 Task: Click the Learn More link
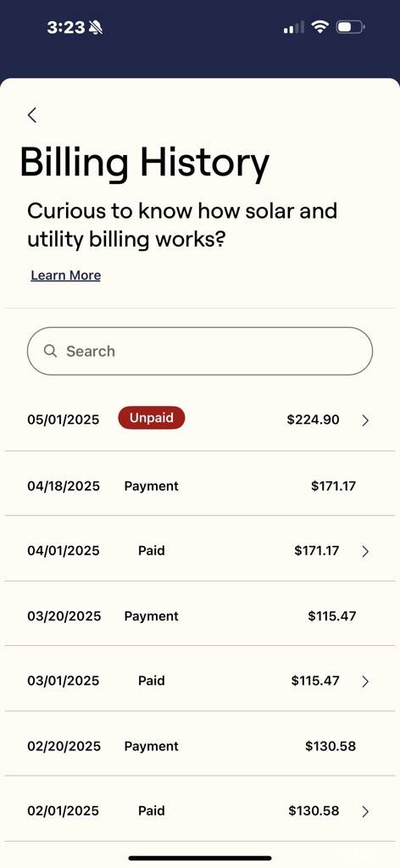pyautogui.click(x=66, y=275)
